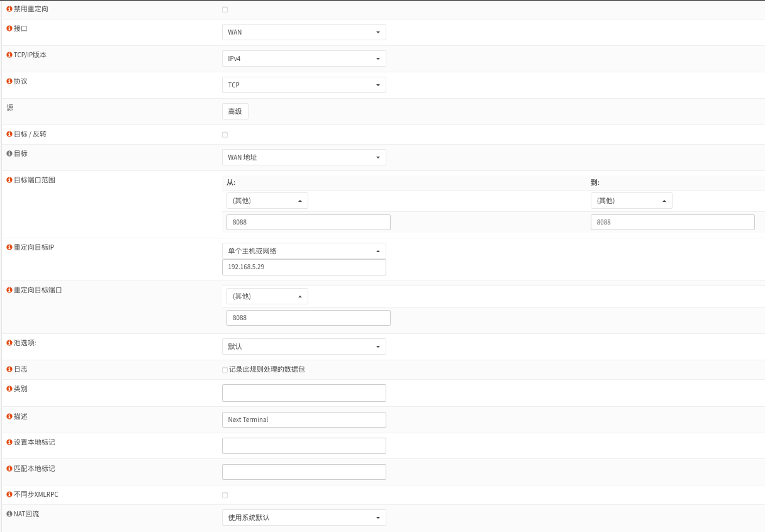Click the info icon beside 池选项
Screen dimensions: 765x532
point(9,343)
